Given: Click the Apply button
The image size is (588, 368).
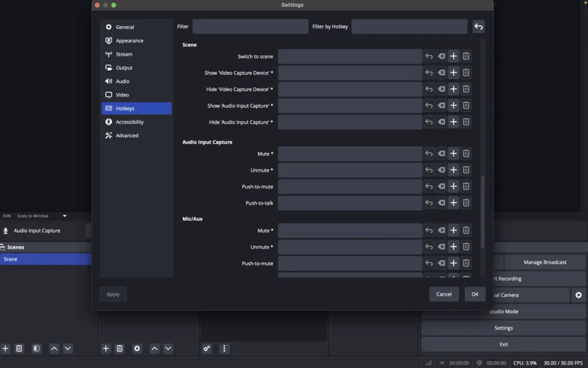Looking at the screenshot, I should pos(113,294).
